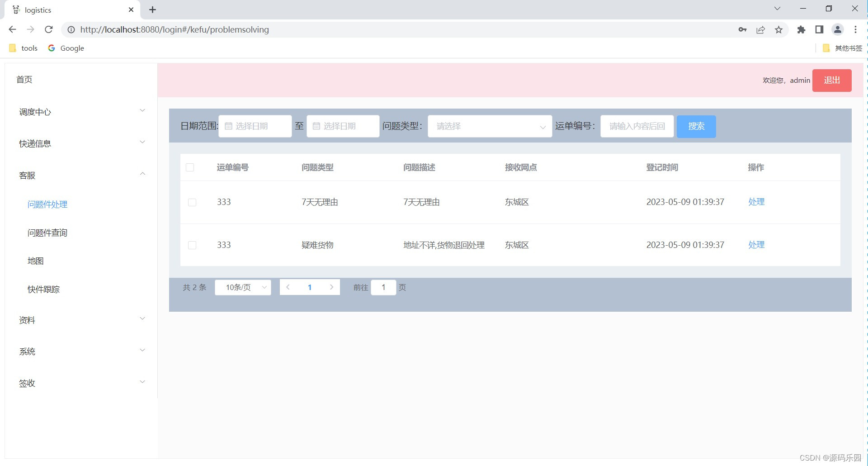
Task: Tick the select-all checkbox in table header
Action: point(190,167)
